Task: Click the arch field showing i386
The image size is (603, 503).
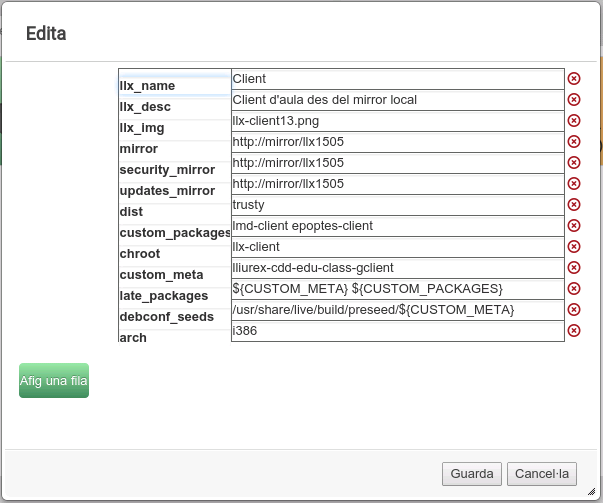Action: 397,331
